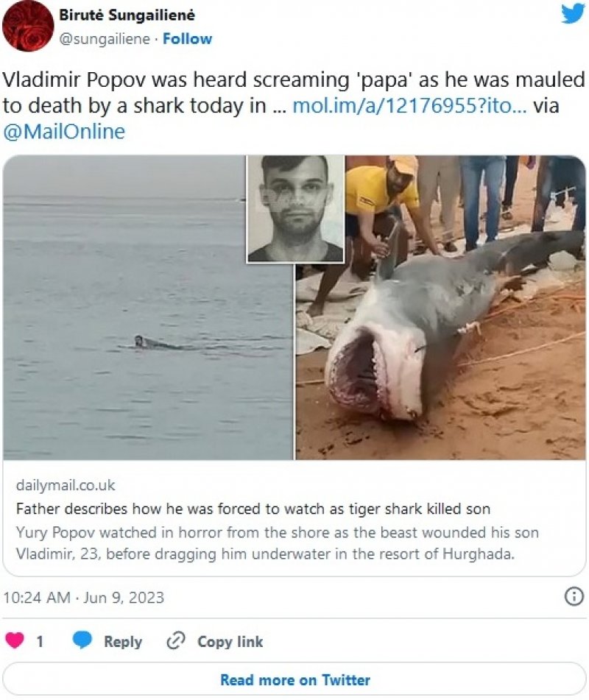Image resolution: width=589 pixels, height=700 pixels.
Task: Open the mol.im article link
Action: click(x=408, y=105)
